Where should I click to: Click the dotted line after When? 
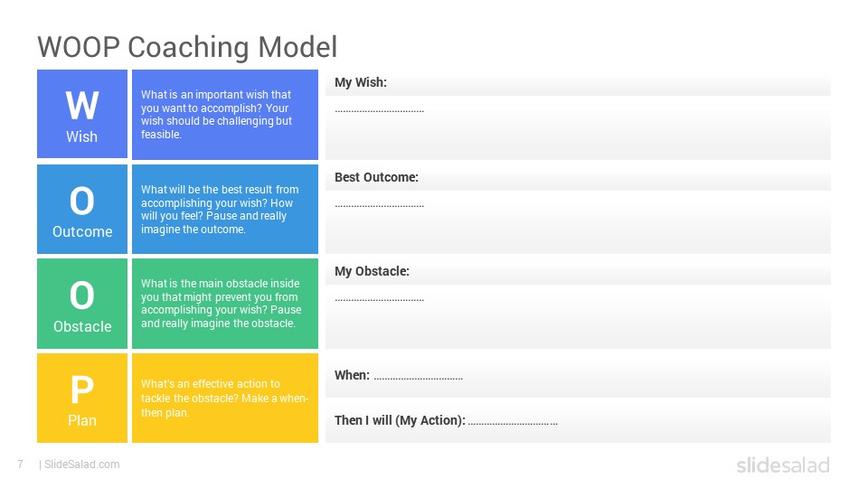pos(419,379)
